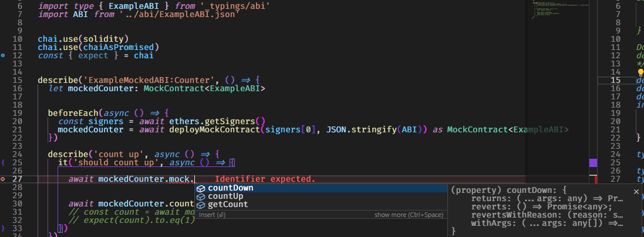Pick getCount in the completion popup
This screenshot has width=644, height=237.
pyautogui.click(x=321, y=205)
